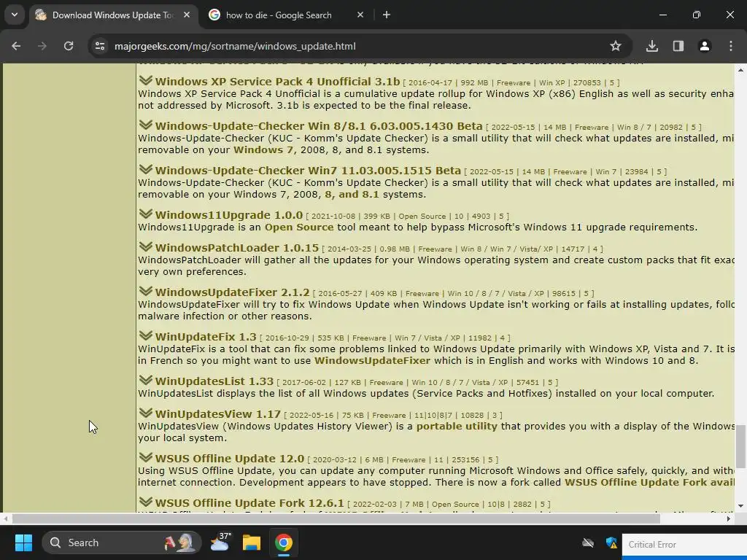Image resolution: width=747 pixels, height=560 pixels.
Task: Expand the WinUpdatesList 1.33 arrow
Action: click(x=146, y=380)
